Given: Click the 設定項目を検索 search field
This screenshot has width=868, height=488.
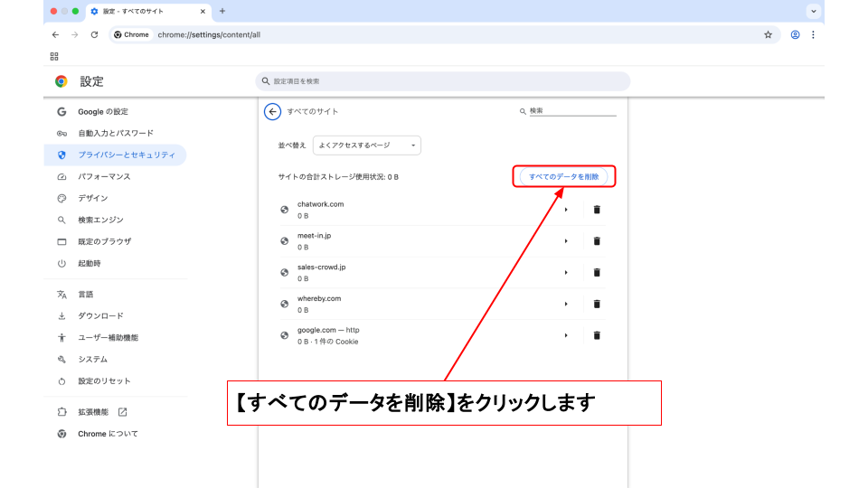Looking at the screenshot, I should pos(443,81).
